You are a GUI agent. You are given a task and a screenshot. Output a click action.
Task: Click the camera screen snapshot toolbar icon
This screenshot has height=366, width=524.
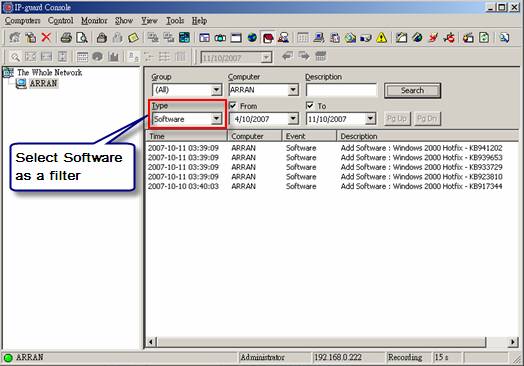coord(220,38)
